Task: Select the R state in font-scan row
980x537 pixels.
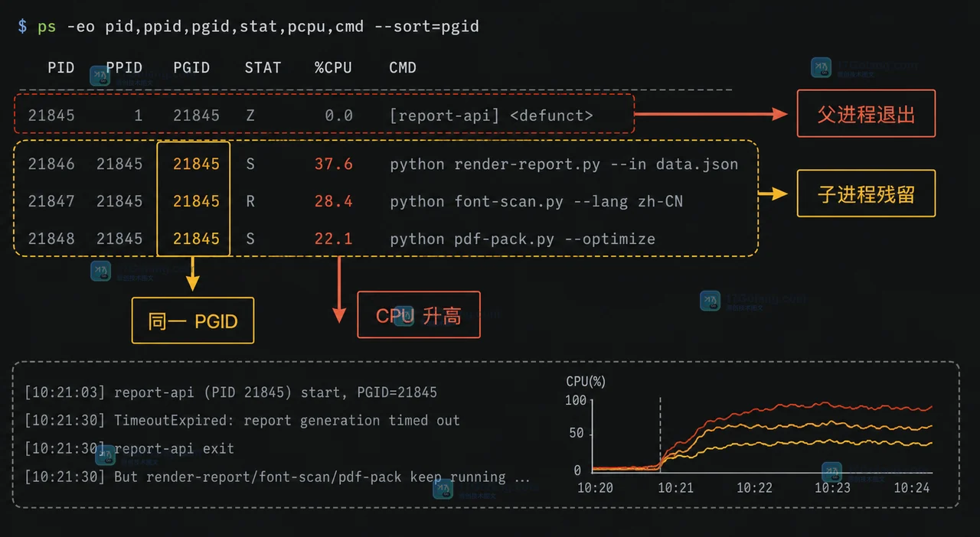Action: (x=250, y=201)
